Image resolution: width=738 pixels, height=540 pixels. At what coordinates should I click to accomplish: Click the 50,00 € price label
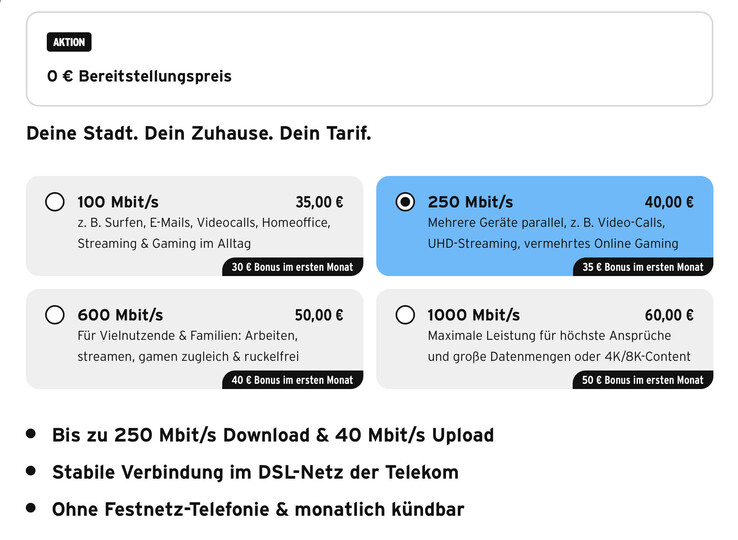319,315
